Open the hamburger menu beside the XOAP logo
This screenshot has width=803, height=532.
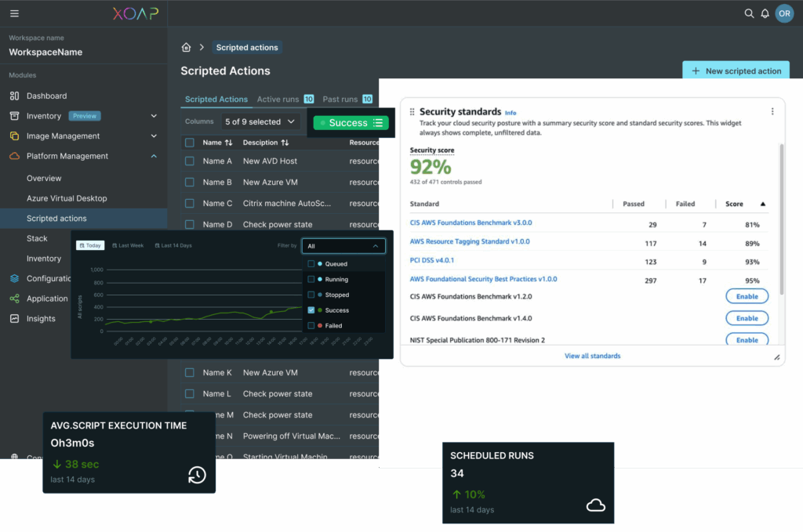point(13,13)
